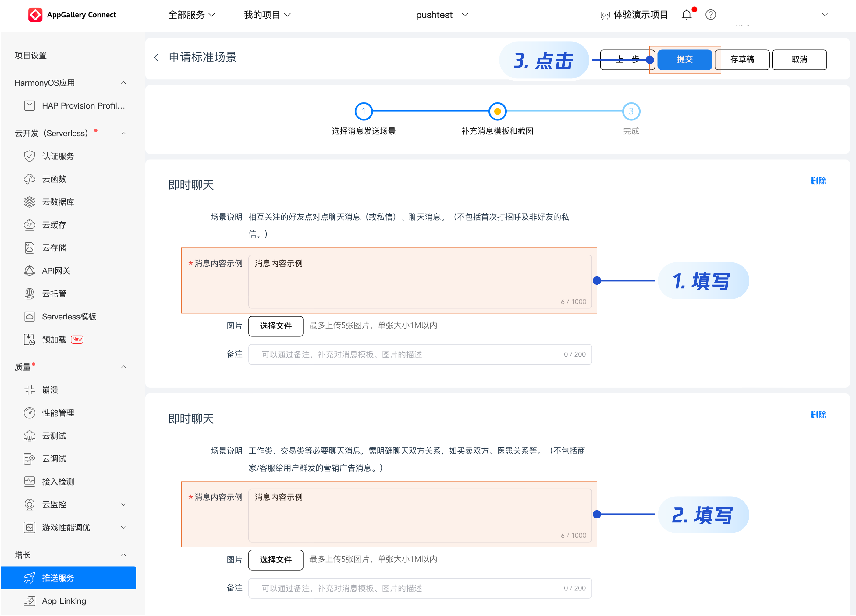Image resolution: width=856 pixels, height=616 pixels.
Task: Expand the 游戏性能调优 submenu
Action: click(x=123, y=527)
